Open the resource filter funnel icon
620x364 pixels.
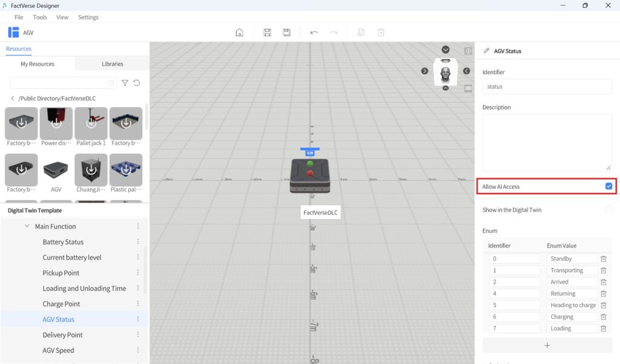pos(125,83)
